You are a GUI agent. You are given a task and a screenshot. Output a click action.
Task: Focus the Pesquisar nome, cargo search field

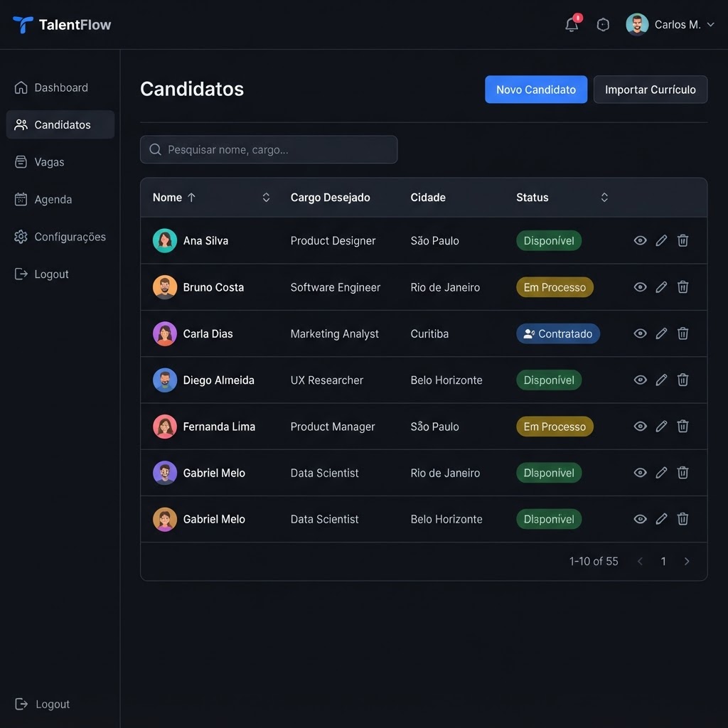pos(269,149)
